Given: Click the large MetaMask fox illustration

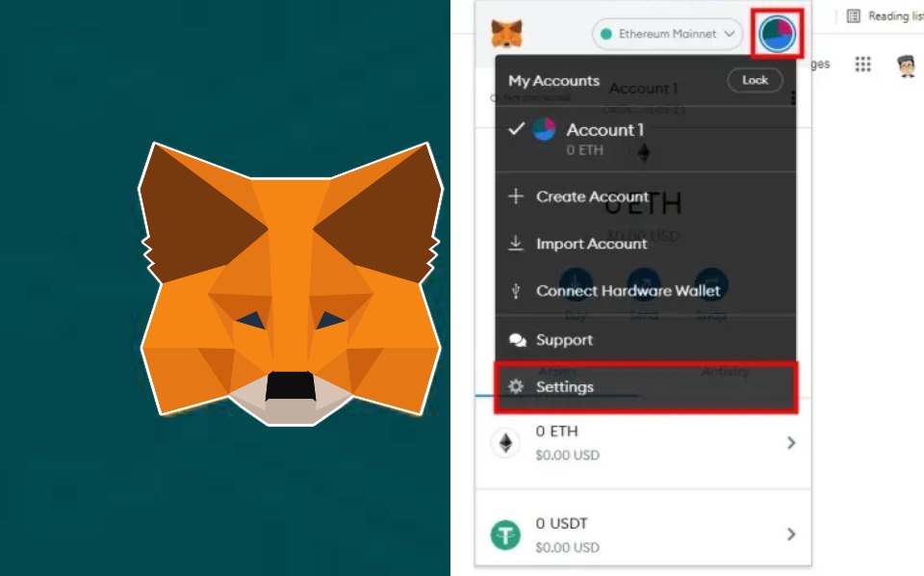Looking at the screenshot, I should pos(290,283).
